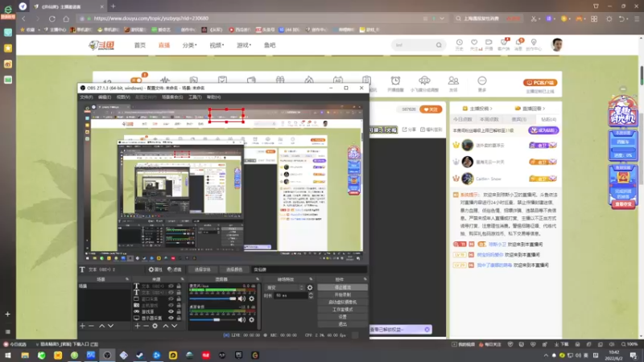This screenshot has height=362, width=644.
Task: Toggle lock on display capture source
Action: 179,318
